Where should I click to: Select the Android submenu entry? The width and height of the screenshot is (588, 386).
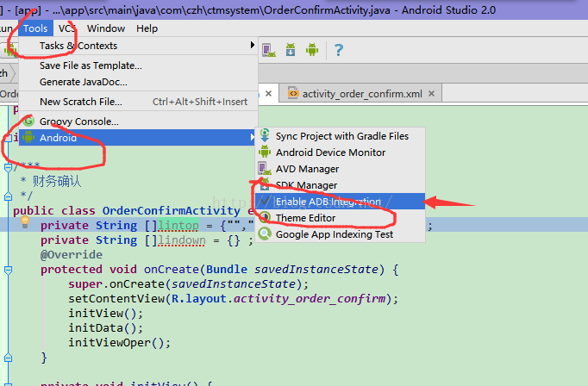pyautogui.click(x=137, y=138)
